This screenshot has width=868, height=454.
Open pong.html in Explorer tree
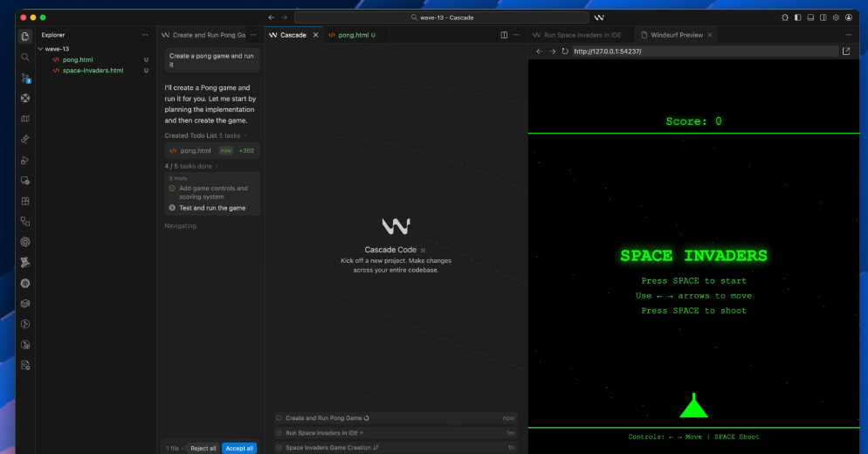pyautogui.click(x=78, y=59)
